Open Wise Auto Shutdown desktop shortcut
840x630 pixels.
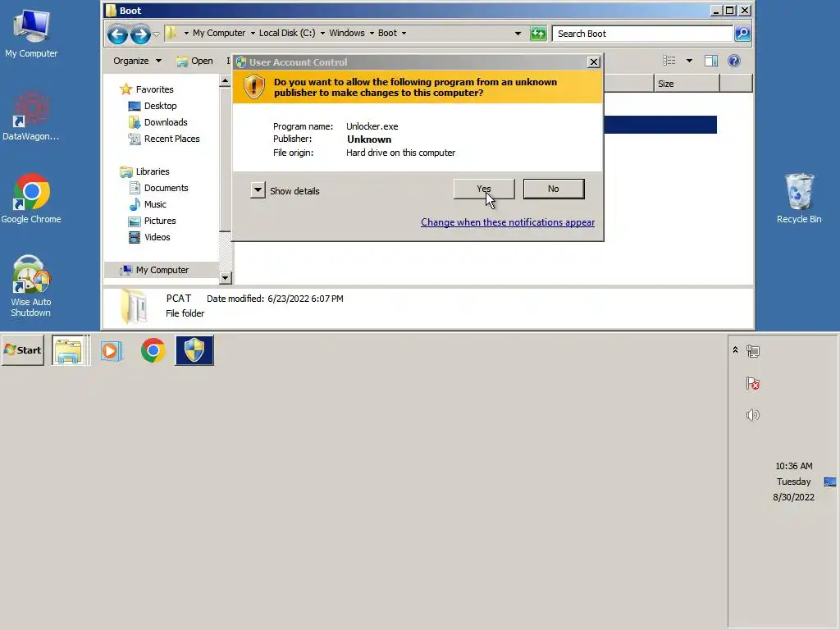31,286
